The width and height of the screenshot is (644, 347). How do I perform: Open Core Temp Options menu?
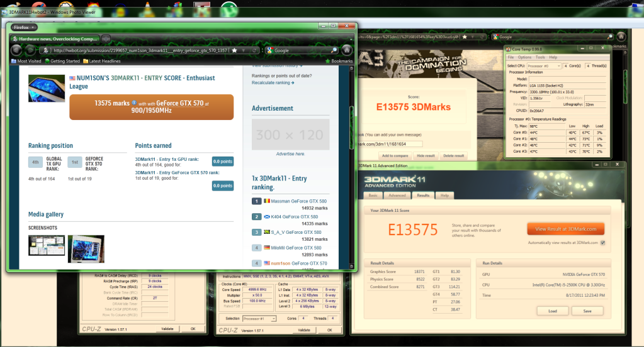coord(524,57)
